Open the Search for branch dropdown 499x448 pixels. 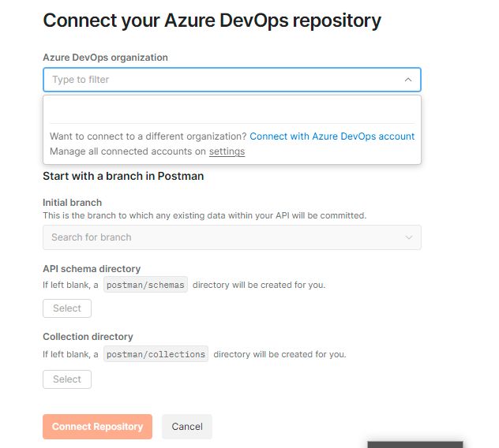231,237
